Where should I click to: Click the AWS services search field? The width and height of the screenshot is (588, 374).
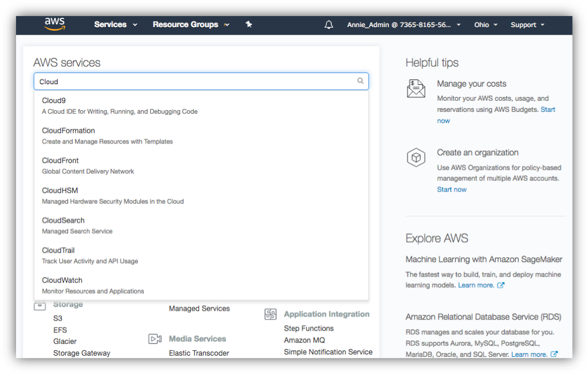(x=201, y=81)
